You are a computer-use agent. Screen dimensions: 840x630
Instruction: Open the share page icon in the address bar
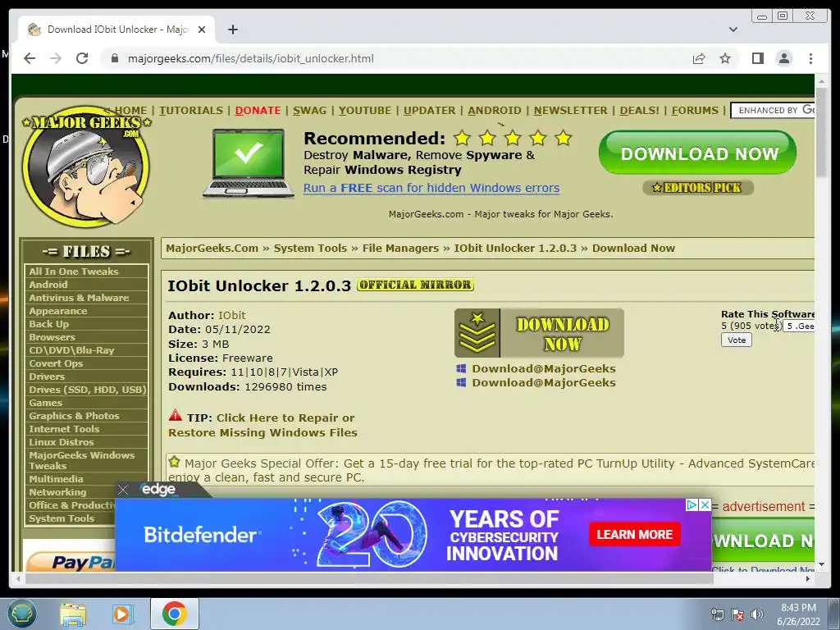699,58
